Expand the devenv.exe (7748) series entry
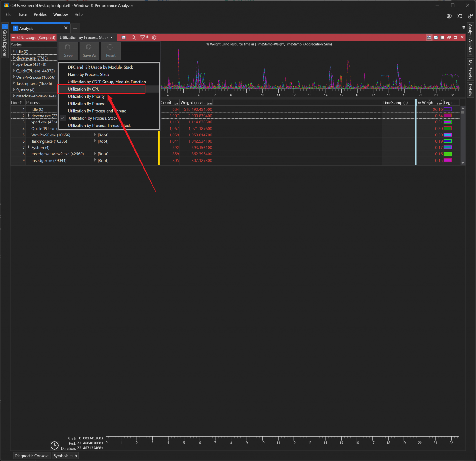 [14, 58]
